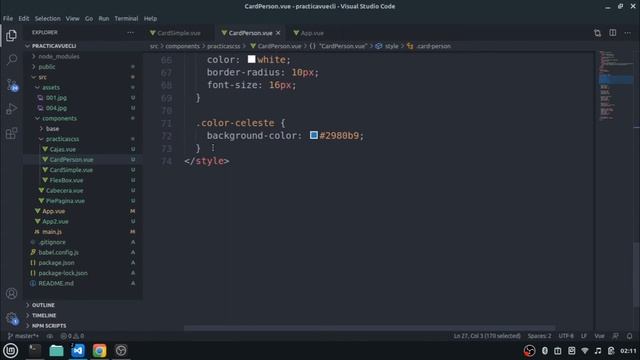Open Source Control view with pending badge
This screenshot has width=640, height=360.
tap(11, 84)
